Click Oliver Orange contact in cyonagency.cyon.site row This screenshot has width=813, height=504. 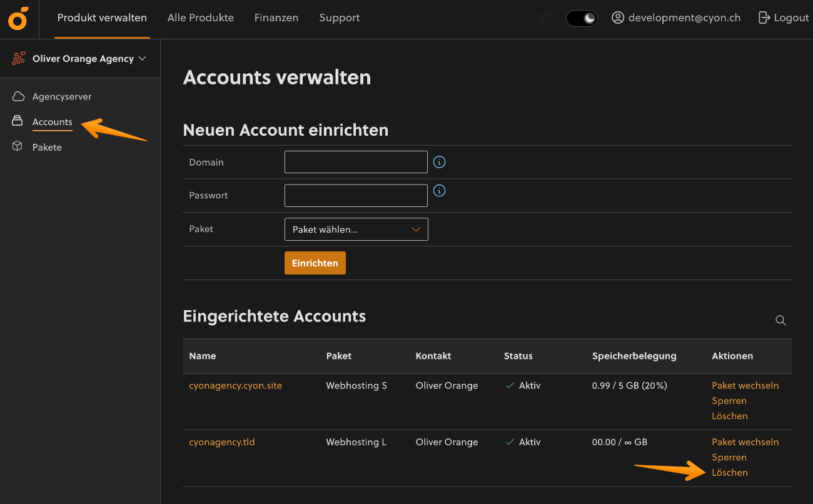coord(447,385)
